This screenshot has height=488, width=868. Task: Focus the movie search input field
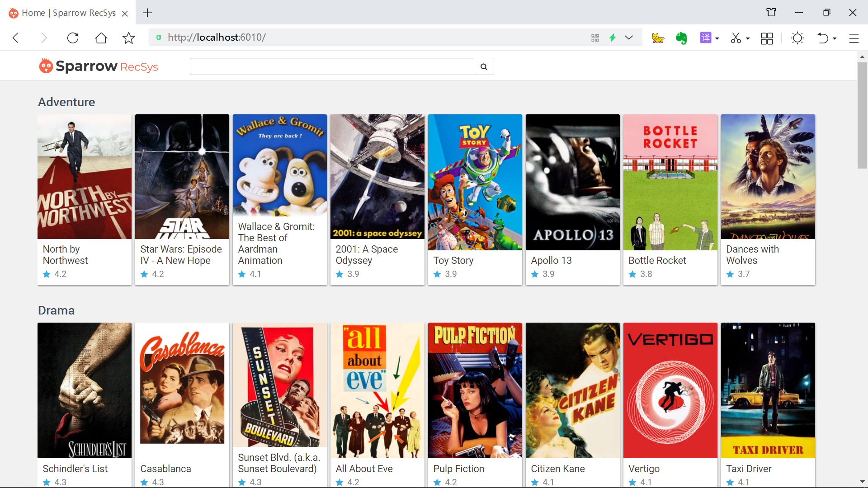[332, 66]
